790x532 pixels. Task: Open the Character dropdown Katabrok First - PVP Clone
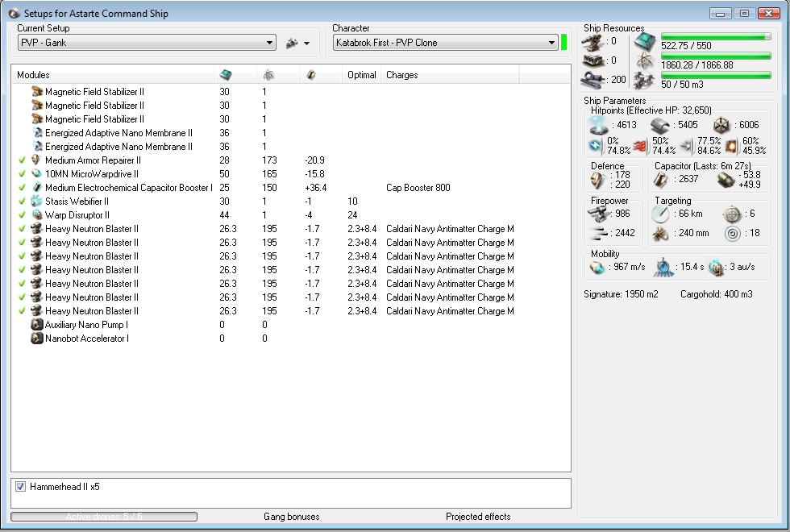(445, 42)
